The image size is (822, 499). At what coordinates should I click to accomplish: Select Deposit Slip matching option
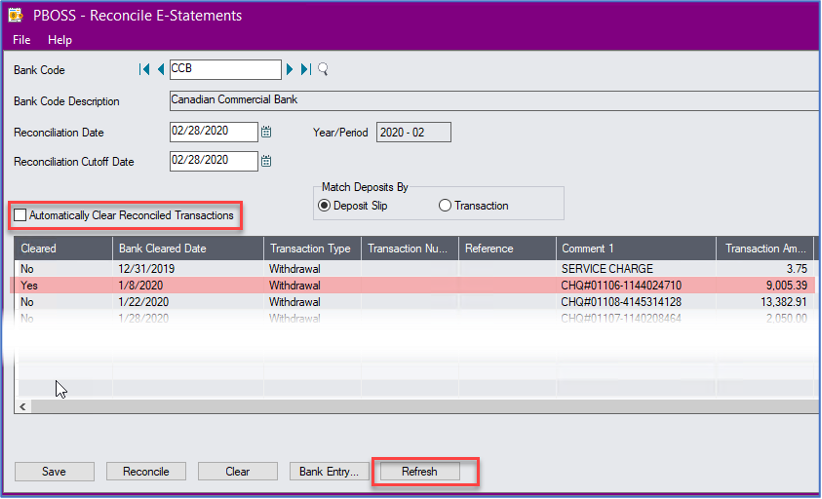point(324,205)
